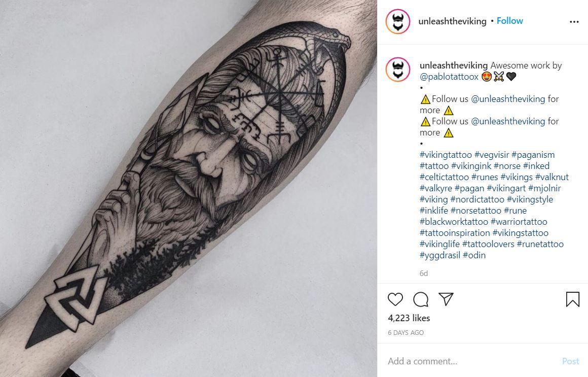
Task: Open the #mjolnir hashtag
Action: (x=544, y=188)
